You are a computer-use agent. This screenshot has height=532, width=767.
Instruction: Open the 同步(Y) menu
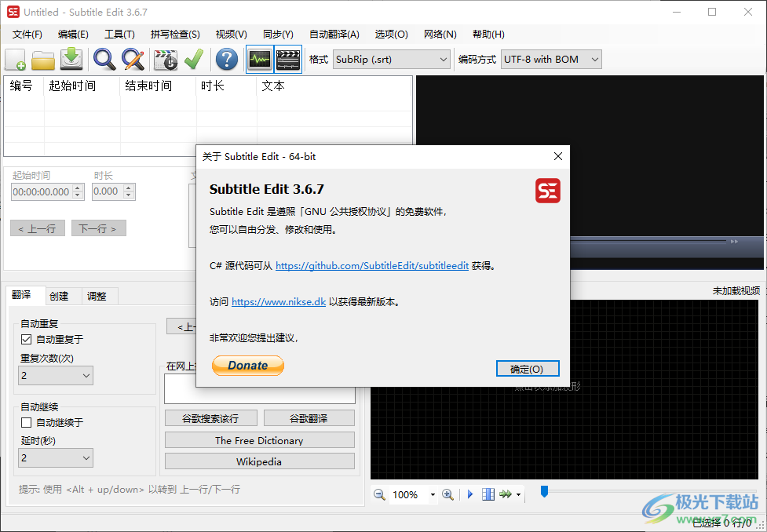tap(278, 35)
